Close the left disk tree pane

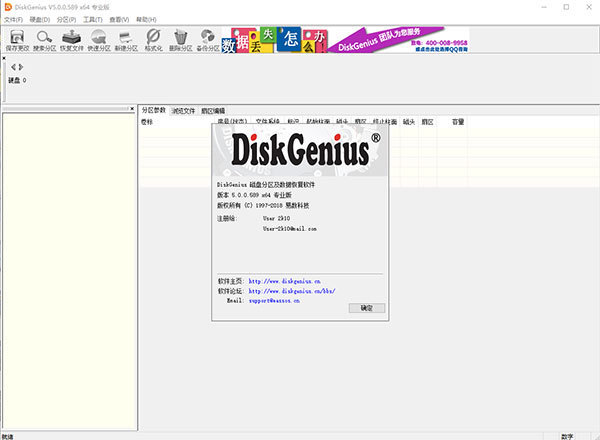pyautogui.click(x=132, y=109)
